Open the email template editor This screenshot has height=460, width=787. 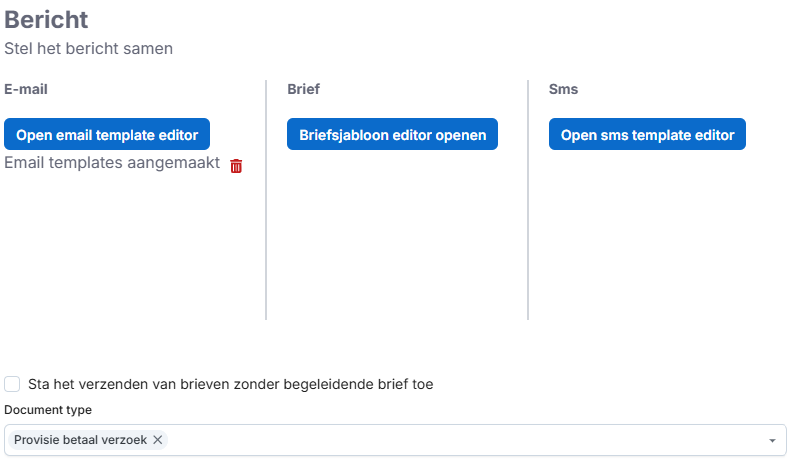click(x=107, y=135)
